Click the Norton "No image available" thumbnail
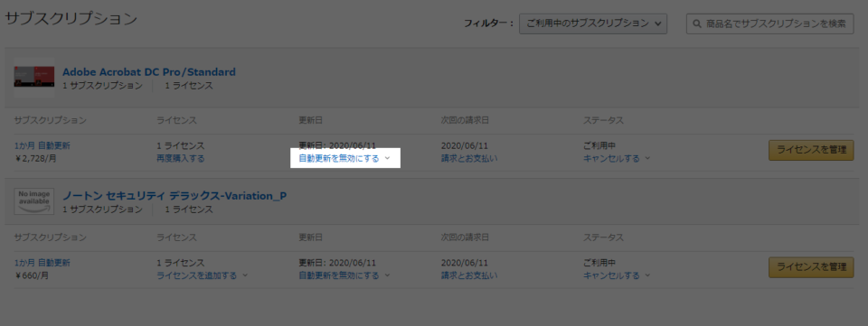Viewport: 868px width, 326px height. (x=34, y=201)
